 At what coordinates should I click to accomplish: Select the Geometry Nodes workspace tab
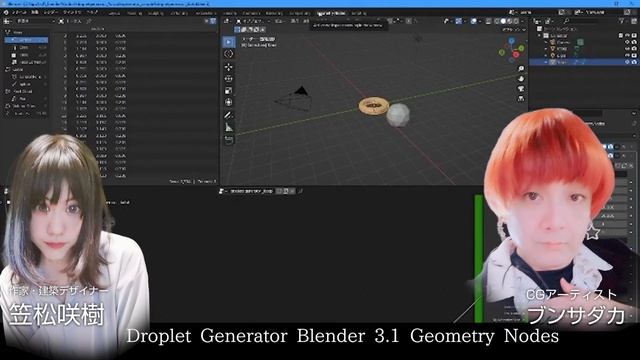tap(331, 13)
